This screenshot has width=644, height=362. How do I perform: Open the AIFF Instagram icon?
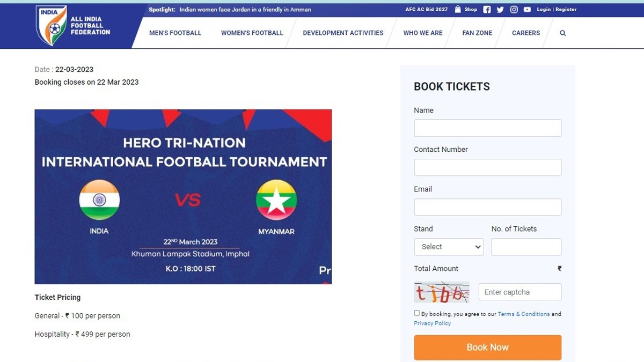(x=514, y=10)
